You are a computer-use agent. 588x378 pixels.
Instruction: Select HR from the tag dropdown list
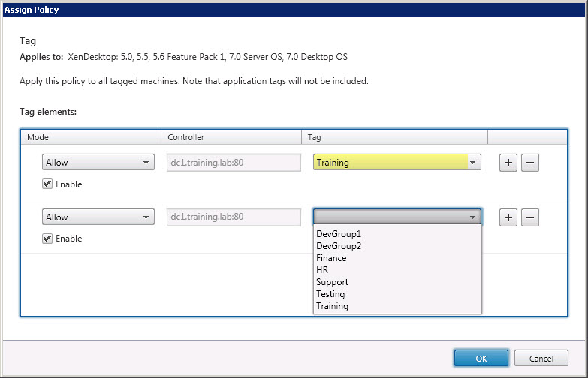[x=322, y=270]
